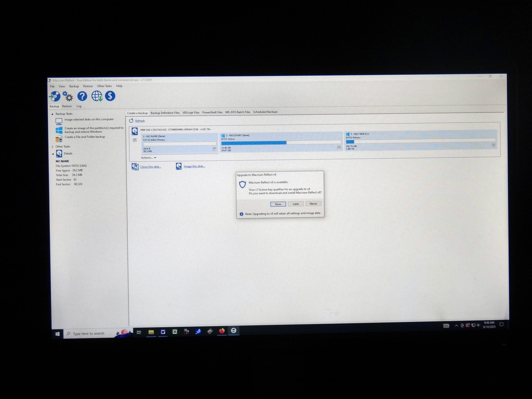This screenshot has width=532, height=399.
Task: Open Firefox from the taskbar
Action: pyautogui.click(x=222, y=331)
